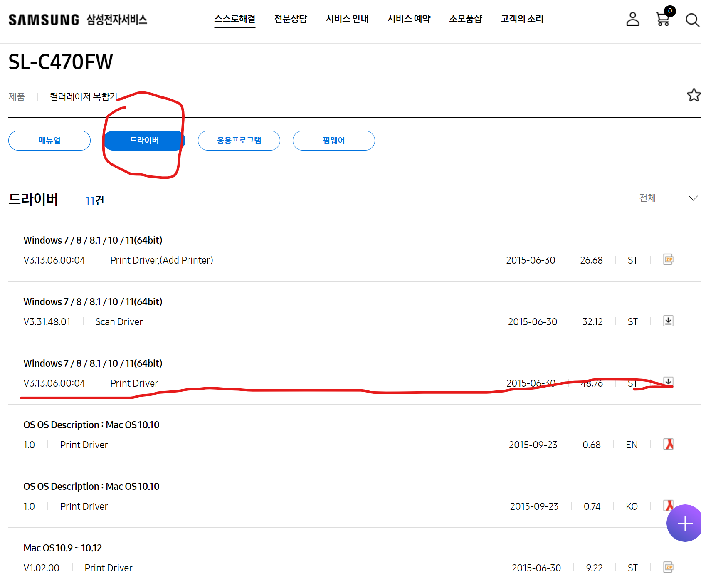Click the V1.02.00 version text
701x588 pixels.
click(x=41, y=568)
